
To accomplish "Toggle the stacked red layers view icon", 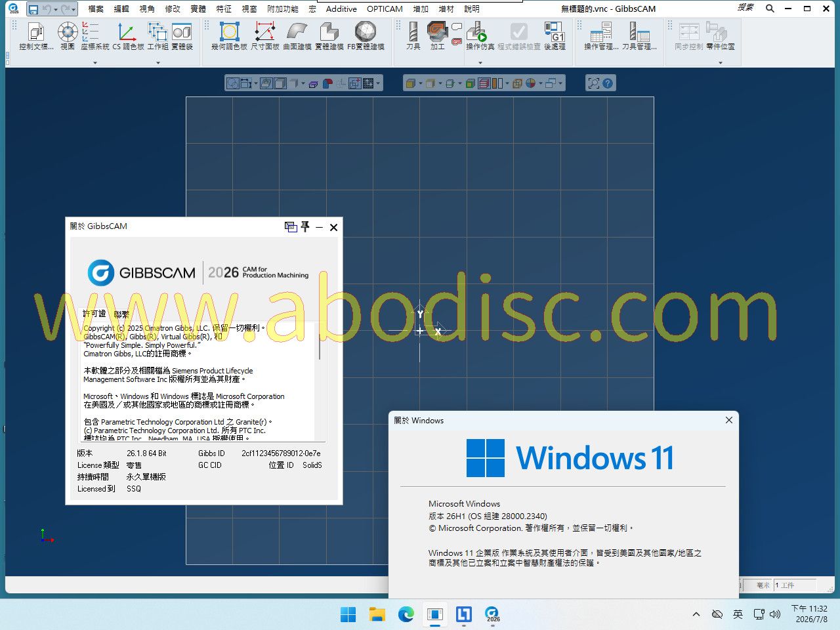I will (x=484, y=83).
